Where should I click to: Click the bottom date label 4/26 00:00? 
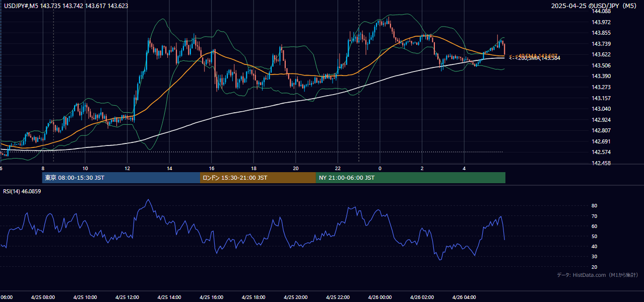(x=380, y=297)
